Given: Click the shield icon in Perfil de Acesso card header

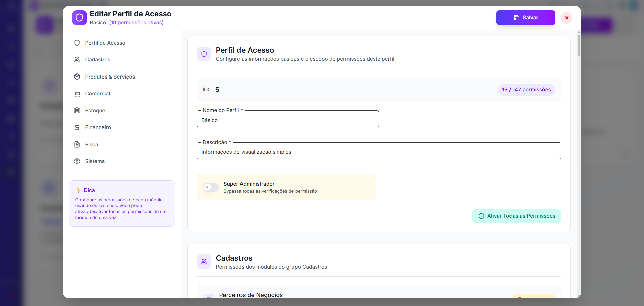Looking at the screenshot, I should point(204,54).
